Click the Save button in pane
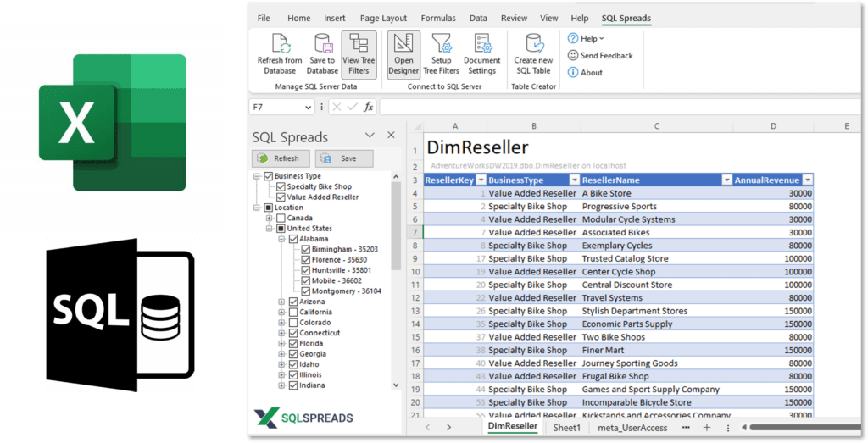The width and height of the screenshot is (868, 443). [x=344, y=158]
